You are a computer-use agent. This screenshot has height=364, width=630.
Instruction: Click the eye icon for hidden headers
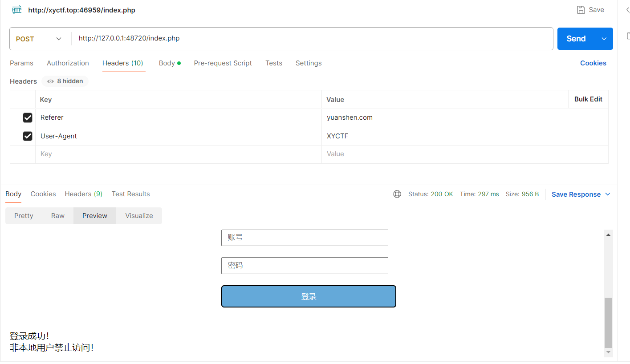51,81
